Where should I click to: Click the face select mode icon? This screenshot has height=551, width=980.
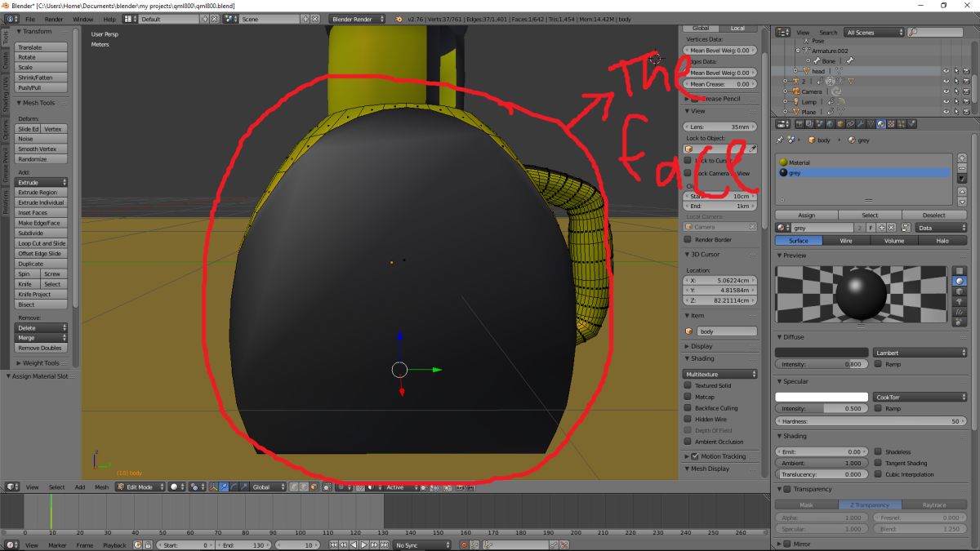[x=314, y=487]
